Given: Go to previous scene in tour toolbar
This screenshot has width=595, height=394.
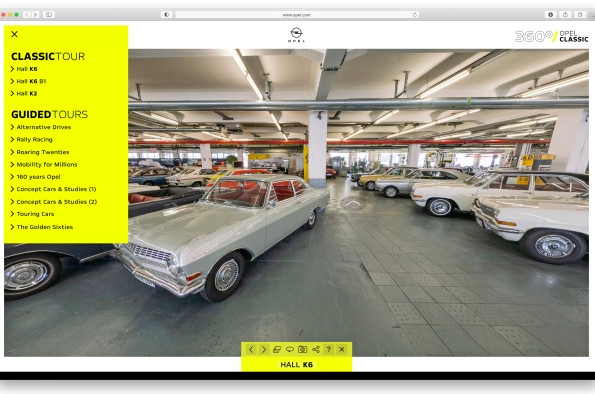Looking at the screenshot, I should [251, 350].
